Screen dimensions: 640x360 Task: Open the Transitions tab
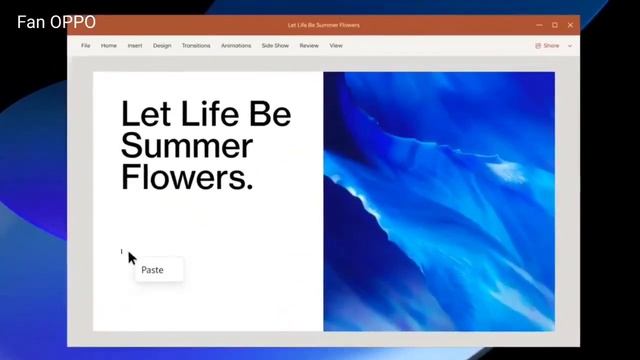[196, 46]
